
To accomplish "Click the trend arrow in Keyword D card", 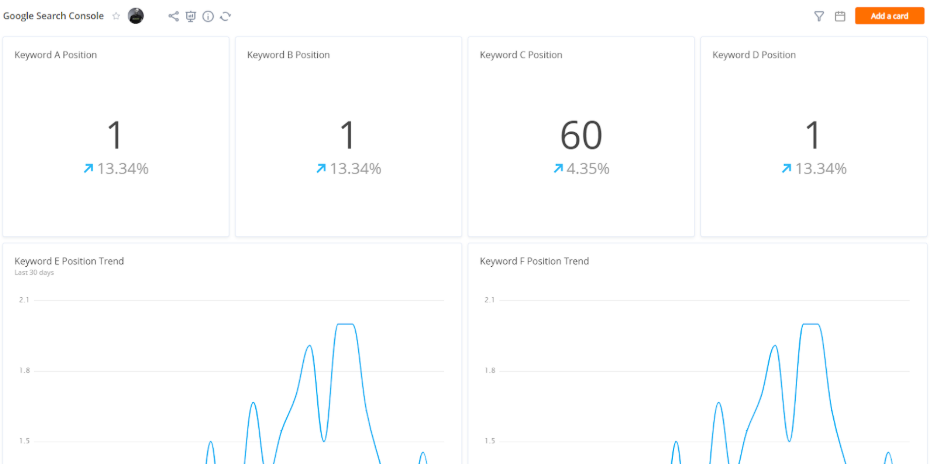I will pyautogui.click(x=787, y=169).
